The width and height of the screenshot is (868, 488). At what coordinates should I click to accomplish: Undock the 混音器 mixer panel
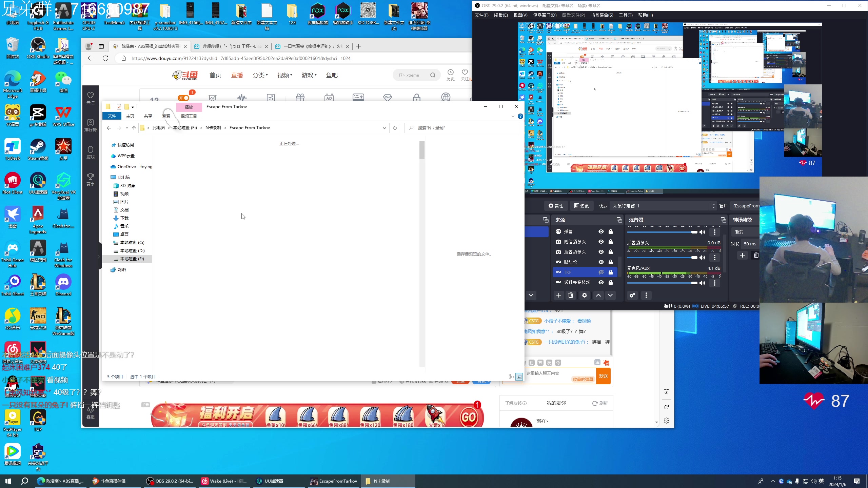click(x=723, y=220)
